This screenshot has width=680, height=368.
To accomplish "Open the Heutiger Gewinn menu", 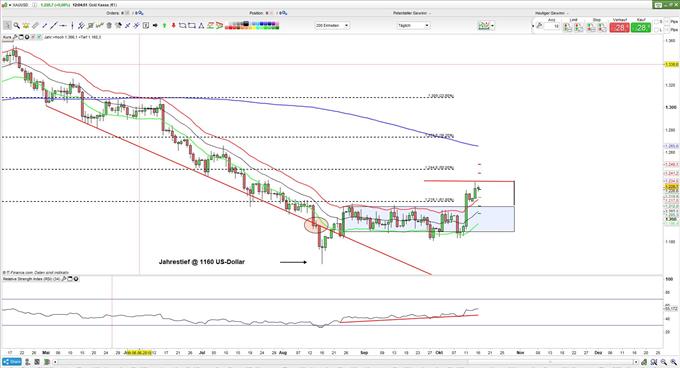I will pos(551,13).
